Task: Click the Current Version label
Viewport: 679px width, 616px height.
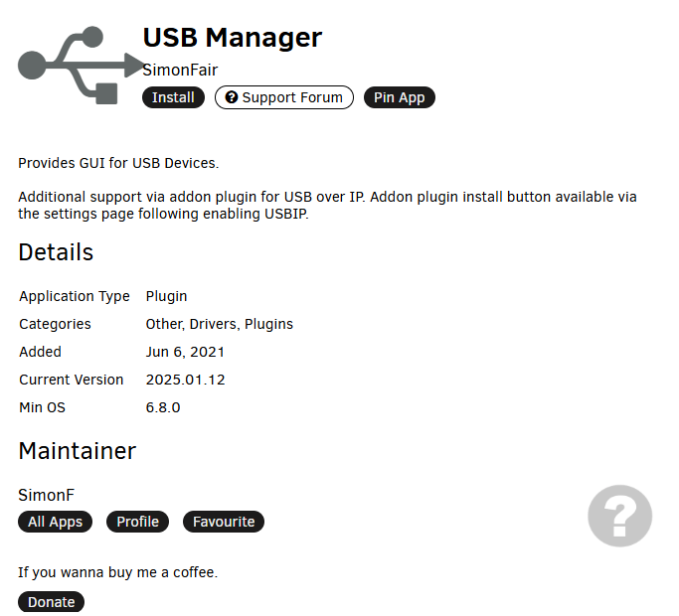Action: [x=72, y=380]
